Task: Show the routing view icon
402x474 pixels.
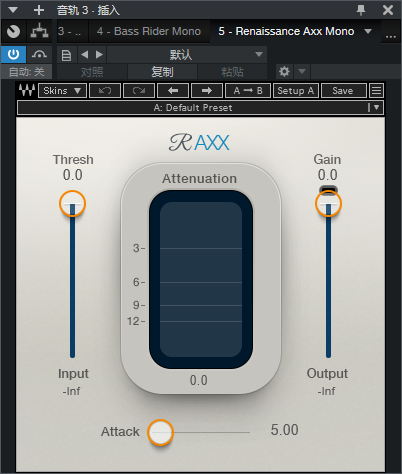Action: 39,31
